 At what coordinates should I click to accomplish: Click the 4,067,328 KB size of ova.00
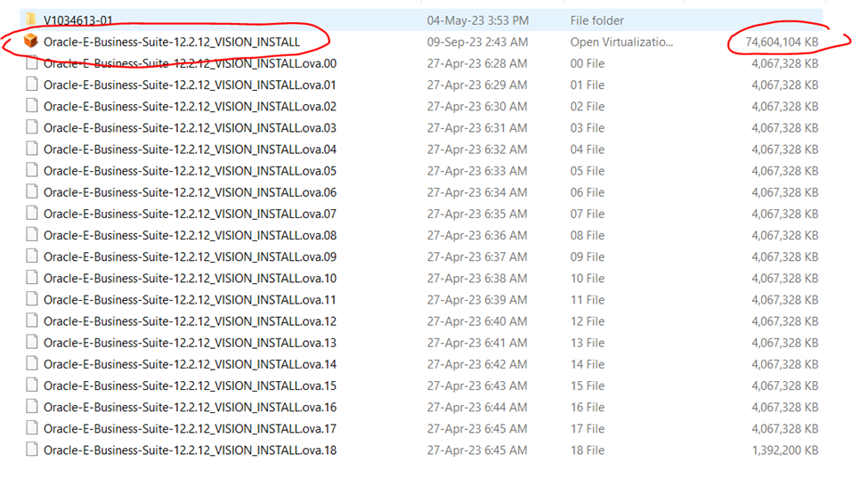(x=785, y=64)
